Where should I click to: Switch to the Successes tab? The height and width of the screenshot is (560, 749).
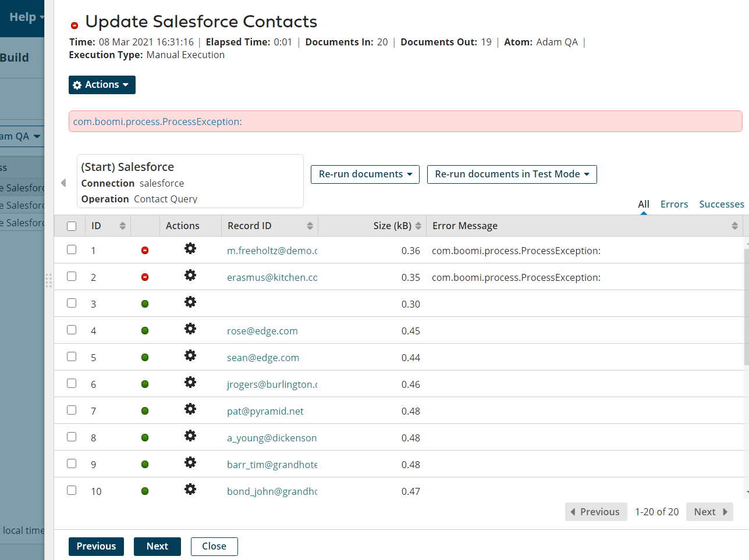click(722, 204)
